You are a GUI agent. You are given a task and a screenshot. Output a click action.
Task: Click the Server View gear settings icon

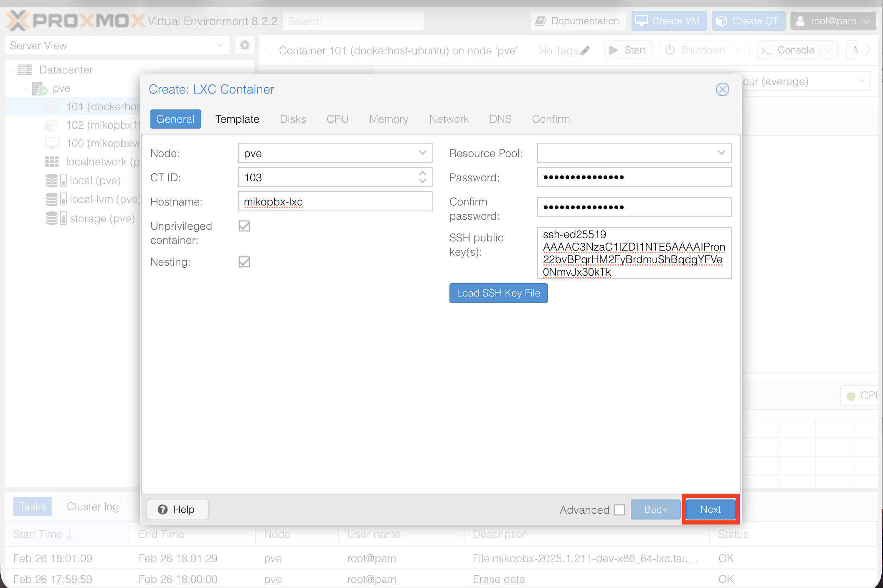pos(245,45)
